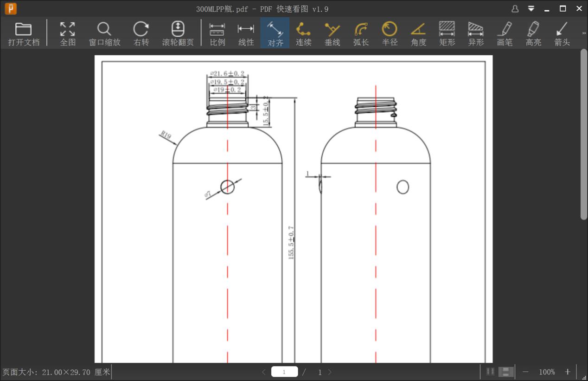Select the 弧长 arc length tool
588x381 pixels.
point(361,32)
